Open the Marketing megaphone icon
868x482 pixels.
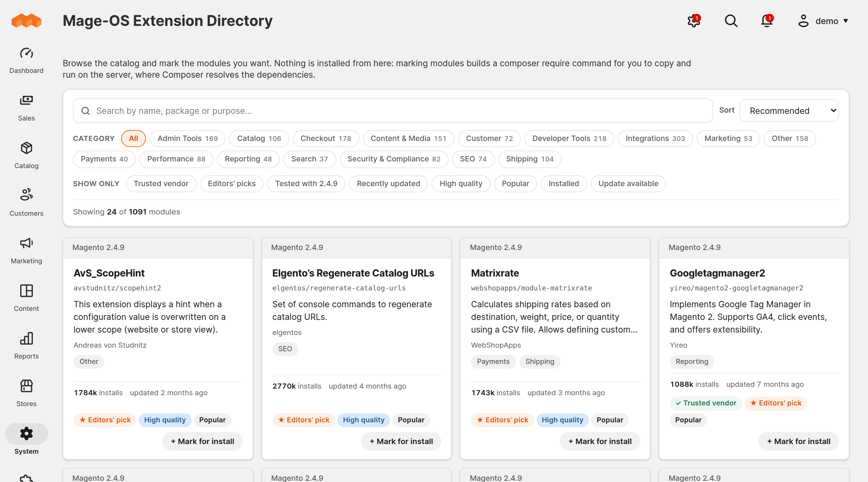[26, 243]
